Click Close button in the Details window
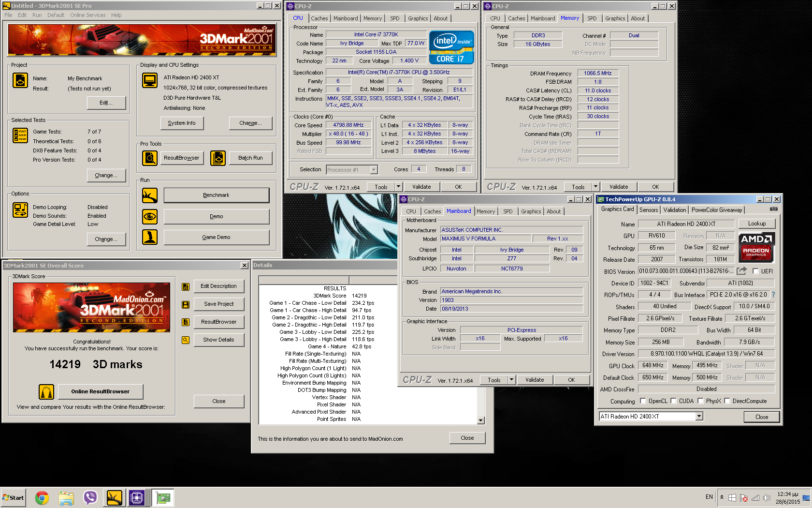This screenshot has height=508, width=812. click(x=467, y=438)
